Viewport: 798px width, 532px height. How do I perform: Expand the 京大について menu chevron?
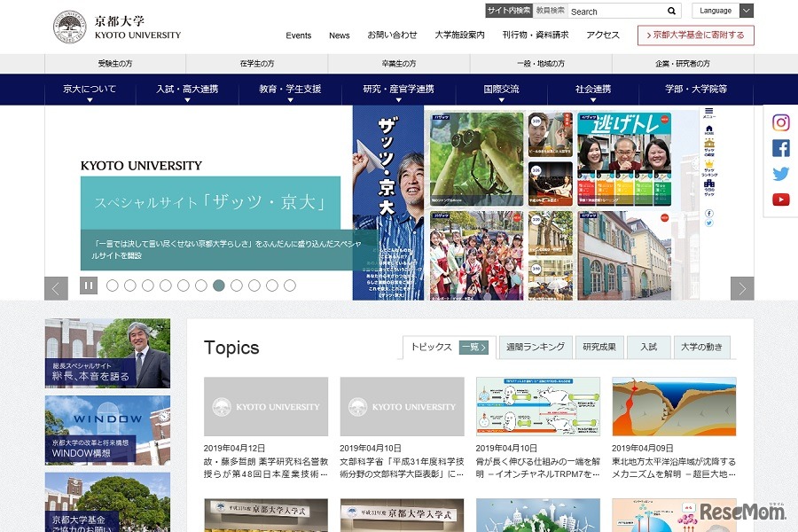tap(90, 100)
